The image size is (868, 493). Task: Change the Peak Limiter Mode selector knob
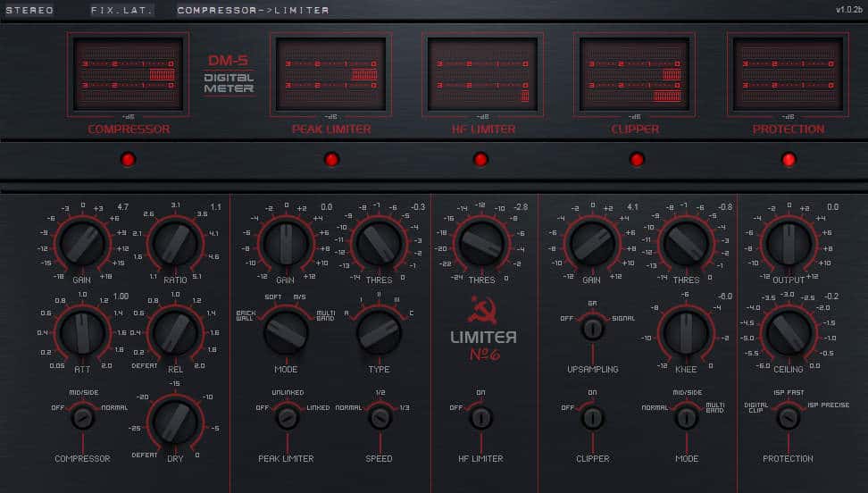287,332
